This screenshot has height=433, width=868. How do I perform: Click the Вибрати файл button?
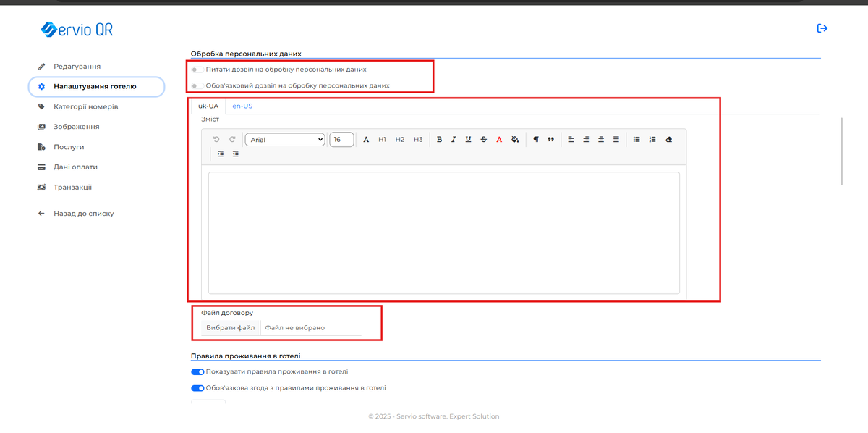231,327
